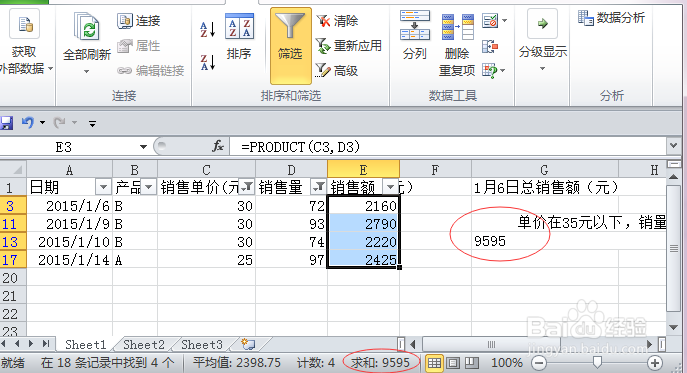
Task: Toggle the Filter funnel button
Action: coord(290,46)
